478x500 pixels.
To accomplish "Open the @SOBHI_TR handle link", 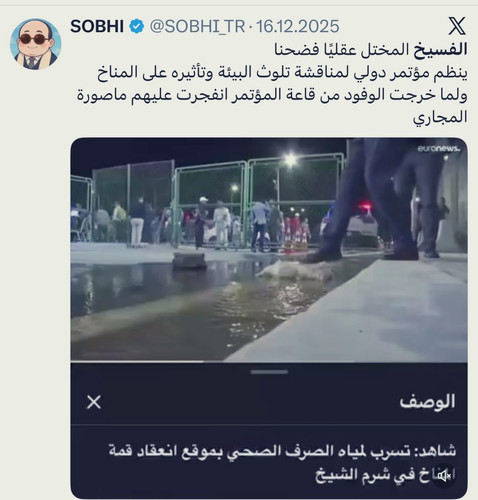I will tap(197, 27).
